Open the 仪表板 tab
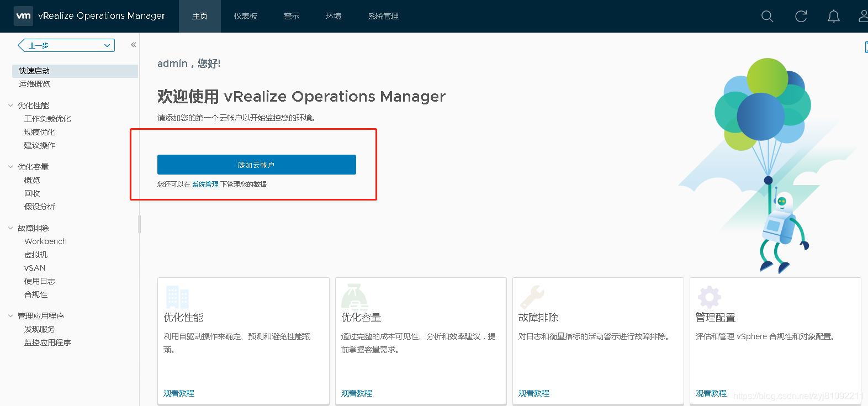The height and width of the screenshot is (406, 868). pos(246,16)
